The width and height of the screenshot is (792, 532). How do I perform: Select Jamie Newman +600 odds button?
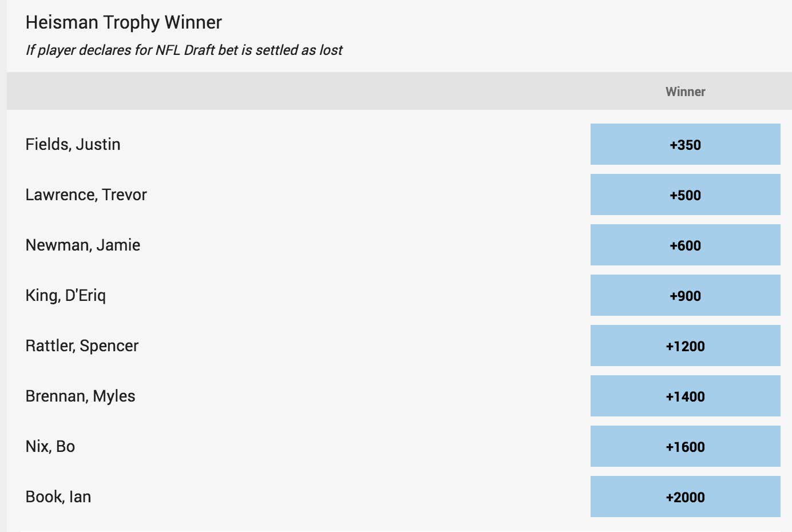click(685, 245)
